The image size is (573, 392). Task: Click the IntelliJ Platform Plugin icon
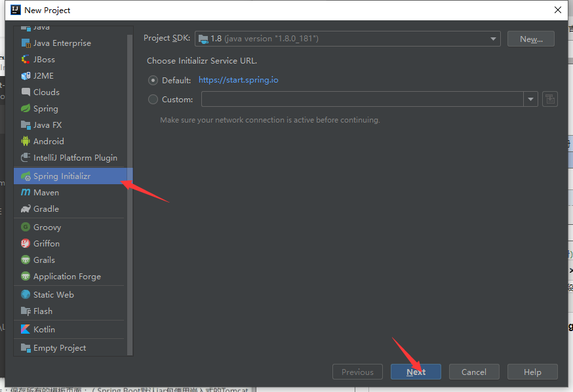pos(26,158)
